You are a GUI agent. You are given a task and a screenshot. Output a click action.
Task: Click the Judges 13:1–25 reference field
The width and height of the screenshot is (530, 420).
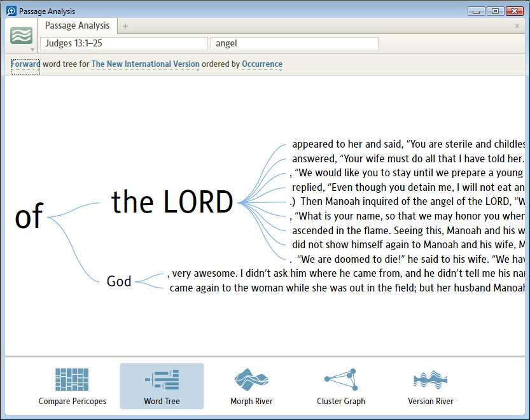[123, 44]
